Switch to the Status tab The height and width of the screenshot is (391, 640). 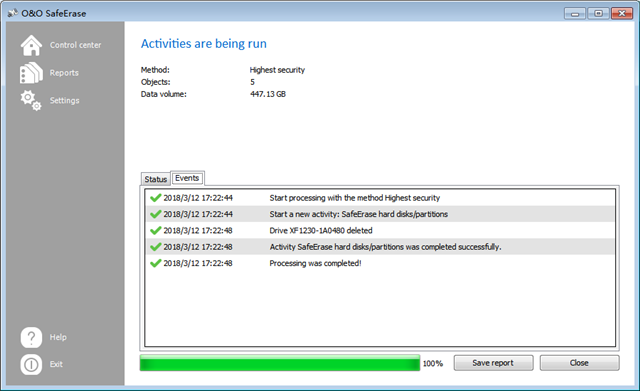tap(156, 179)
